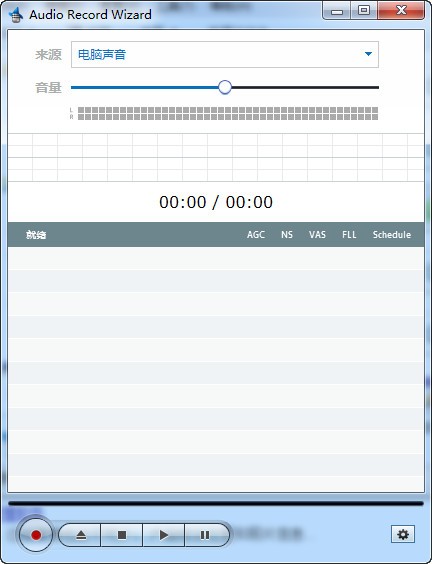
Task: Toggle the FLL option
Action: pyautogui.click(x=349, y=235)
